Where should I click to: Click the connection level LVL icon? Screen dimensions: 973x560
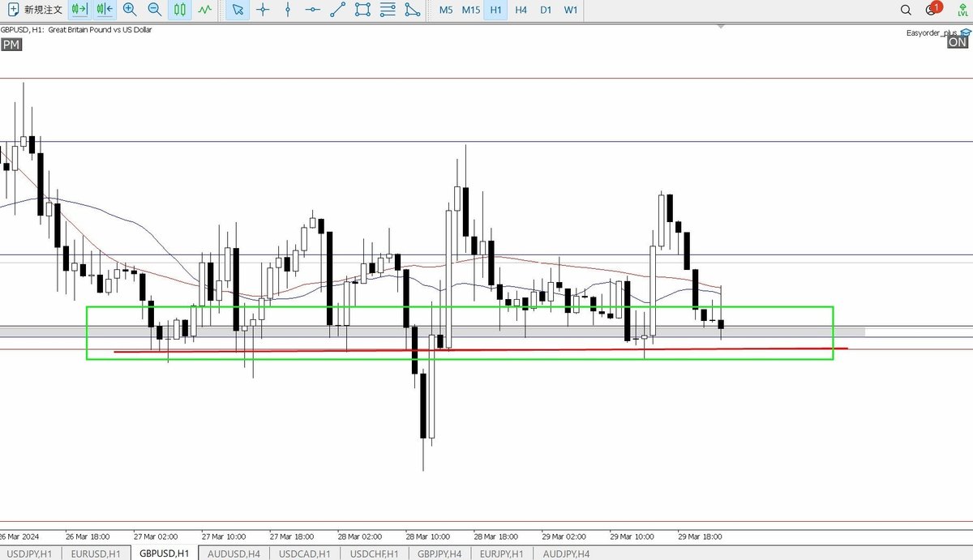coord(962,10)
